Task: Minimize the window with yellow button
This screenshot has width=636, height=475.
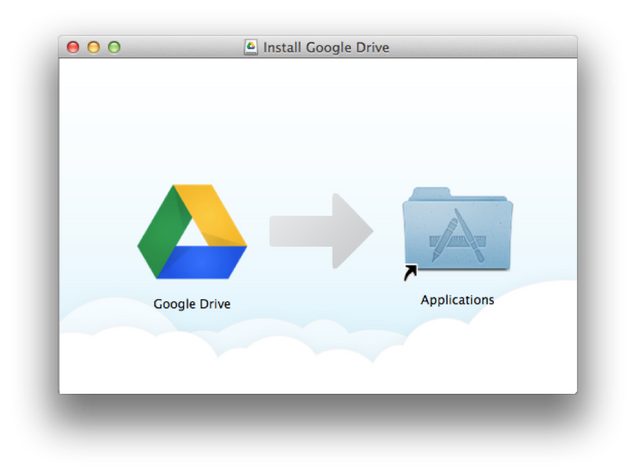Action: 94,47
